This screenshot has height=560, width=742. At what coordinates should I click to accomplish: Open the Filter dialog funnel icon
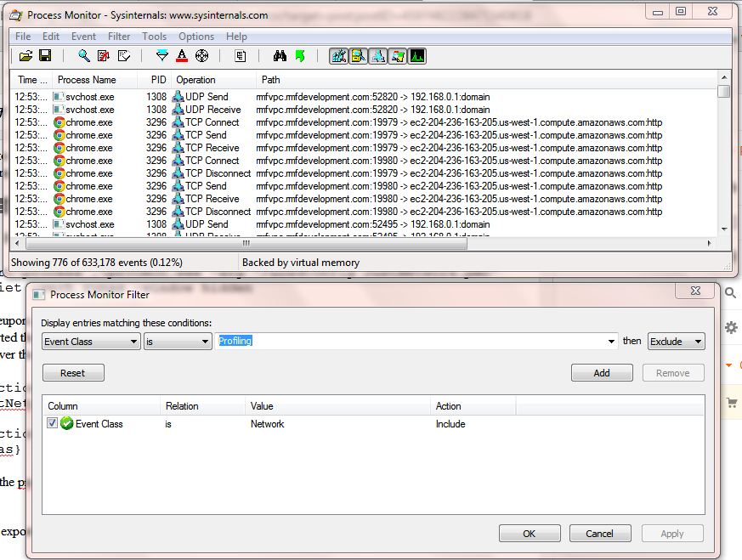[x=162, y=55]
